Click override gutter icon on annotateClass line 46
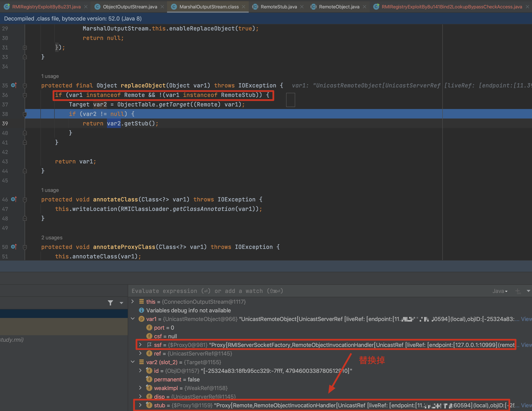 14,199
